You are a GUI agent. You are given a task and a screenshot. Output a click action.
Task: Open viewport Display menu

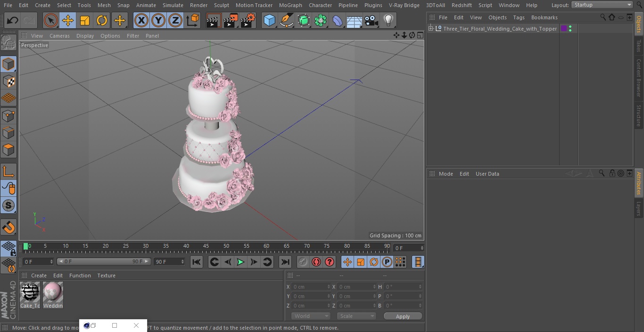(85, 36)
